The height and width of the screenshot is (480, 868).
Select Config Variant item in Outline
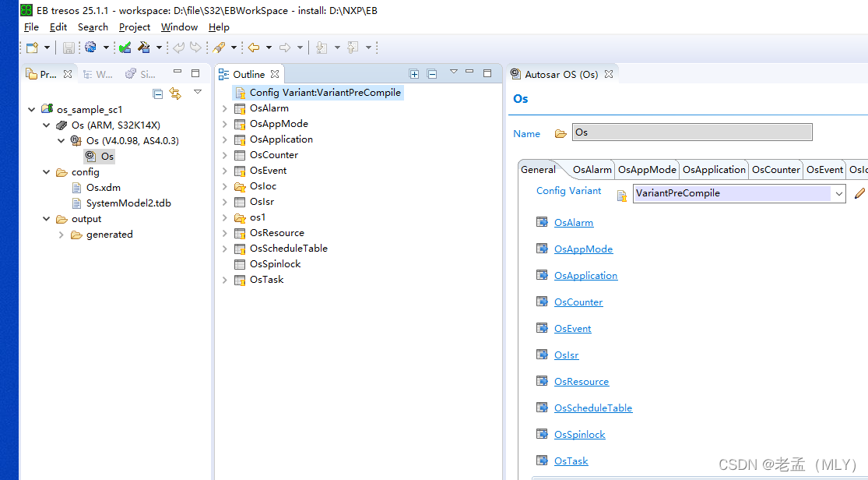click(x=318, y=93)
